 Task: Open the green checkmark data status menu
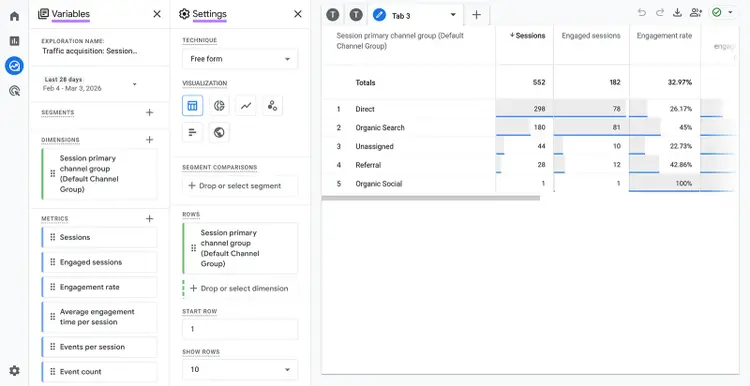(x=722, y=13)
